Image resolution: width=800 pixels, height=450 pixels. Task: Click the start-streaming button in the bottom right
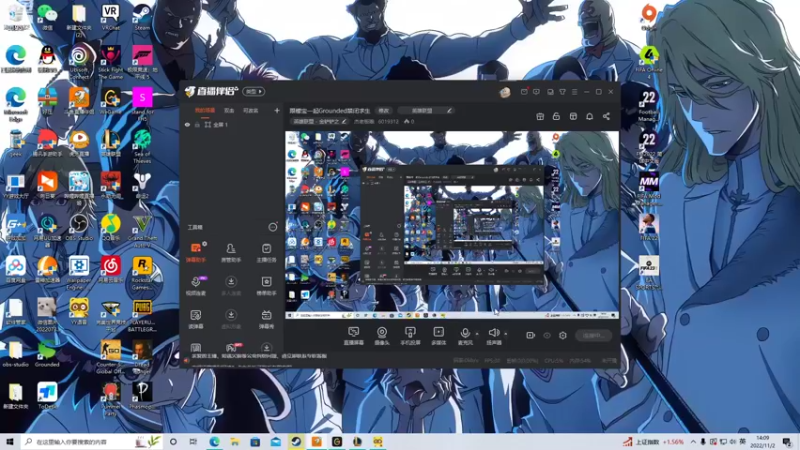[593, 335]
